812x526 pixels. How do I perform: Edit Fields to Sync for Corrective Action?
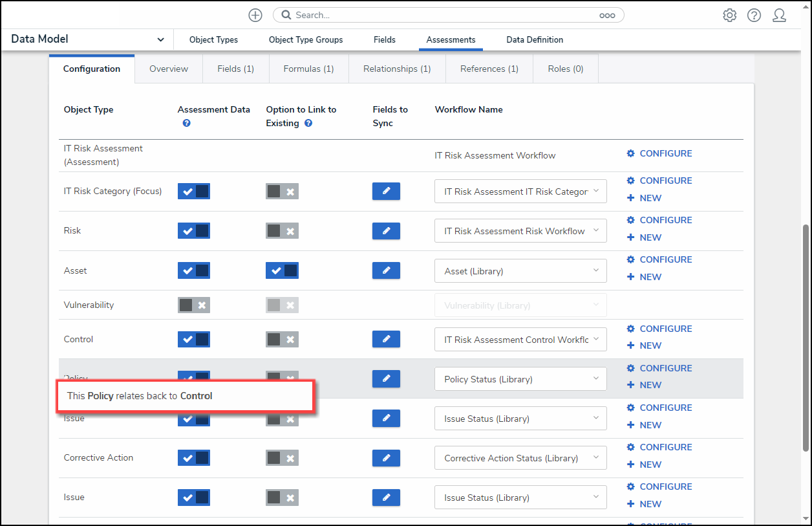(x=386, y=458)
